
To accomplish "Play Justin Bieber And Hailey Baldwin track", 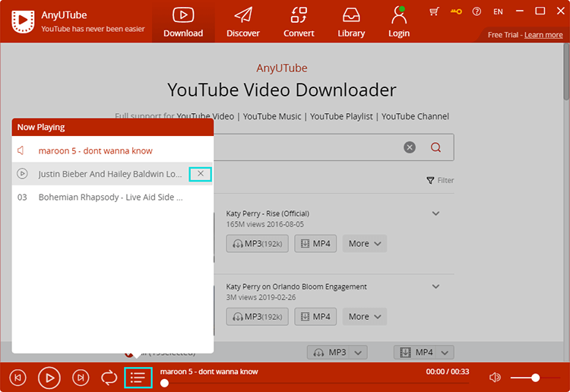I will (22, 174).
